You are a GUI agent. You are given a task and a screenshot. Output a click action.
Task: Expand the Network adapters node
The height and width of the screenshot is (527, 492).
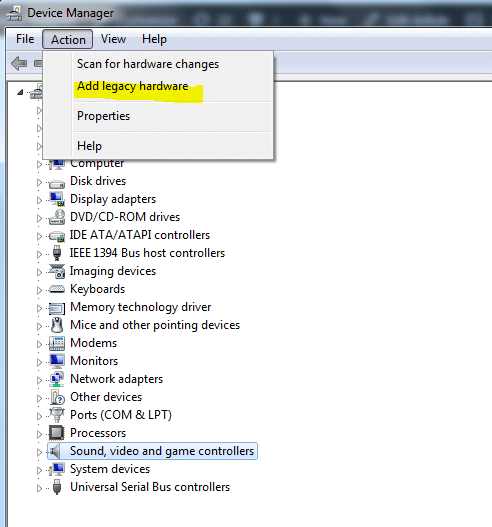39,380
